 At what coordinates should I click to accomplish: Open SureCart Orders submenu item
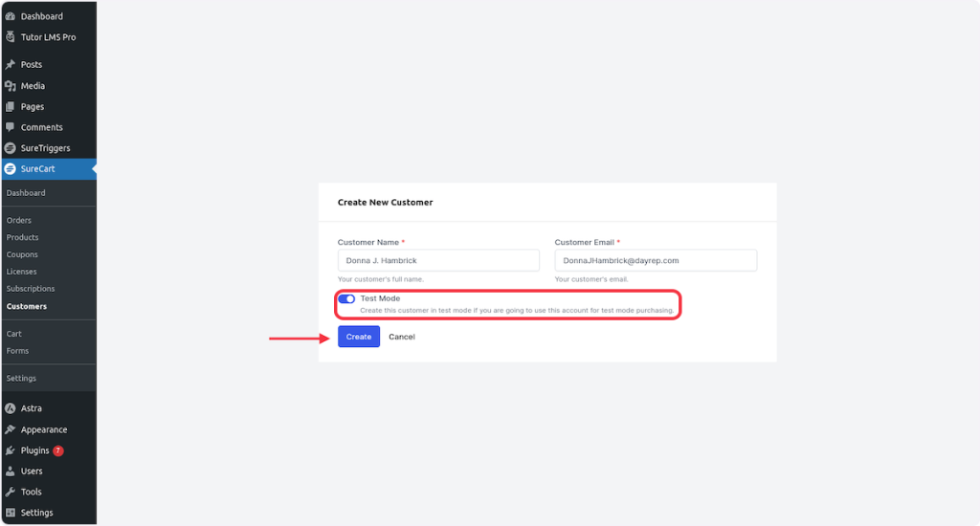tap(19, 220)
